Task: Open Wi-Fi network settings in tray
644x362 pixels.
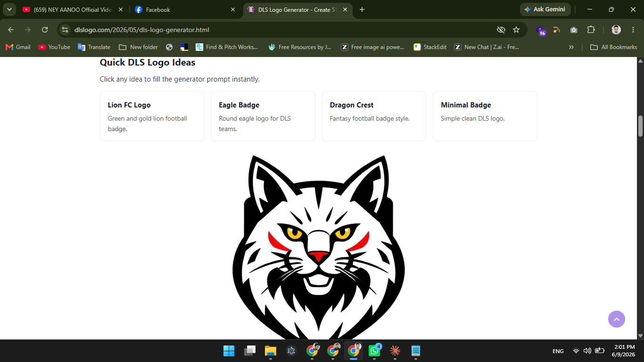Action: coord(576,351)
